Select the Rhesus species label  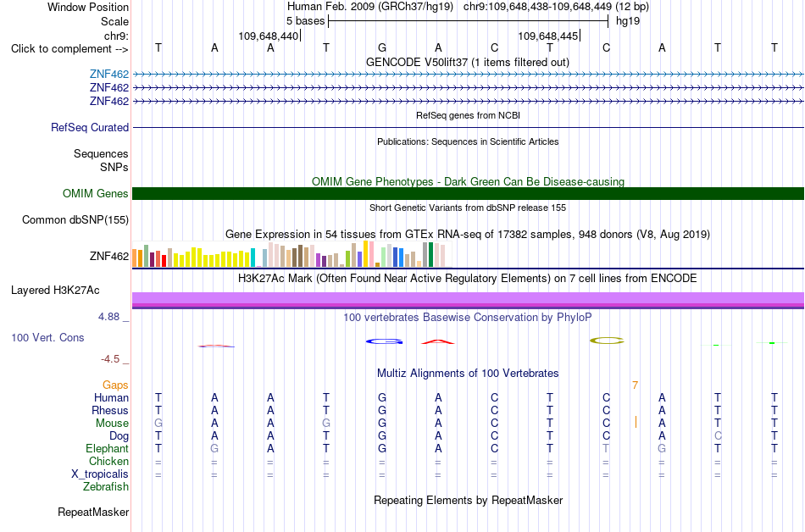click(110, 410)
